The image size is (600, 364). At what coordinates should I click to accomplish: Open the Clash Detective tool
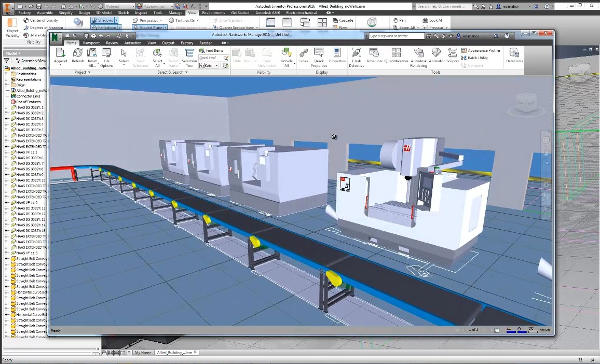pyautogui.click(x=356, y=58)
